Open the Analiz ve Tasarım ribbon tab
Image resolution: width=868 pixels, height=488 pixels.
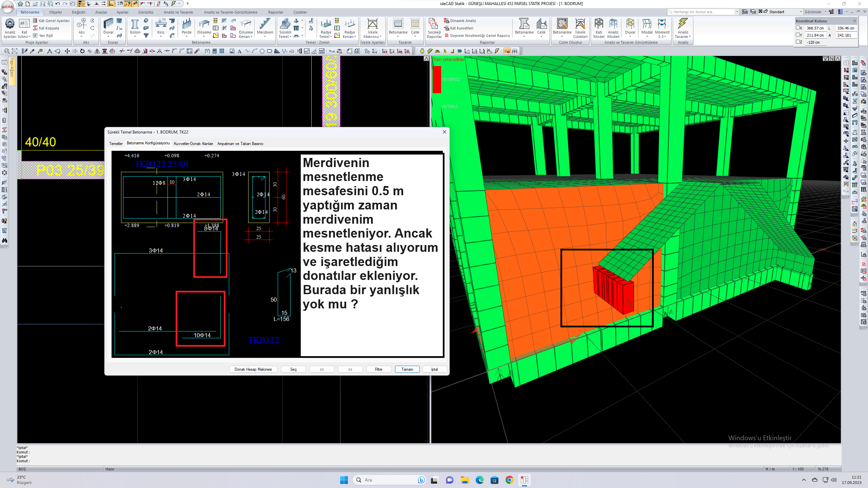point(178,12)
